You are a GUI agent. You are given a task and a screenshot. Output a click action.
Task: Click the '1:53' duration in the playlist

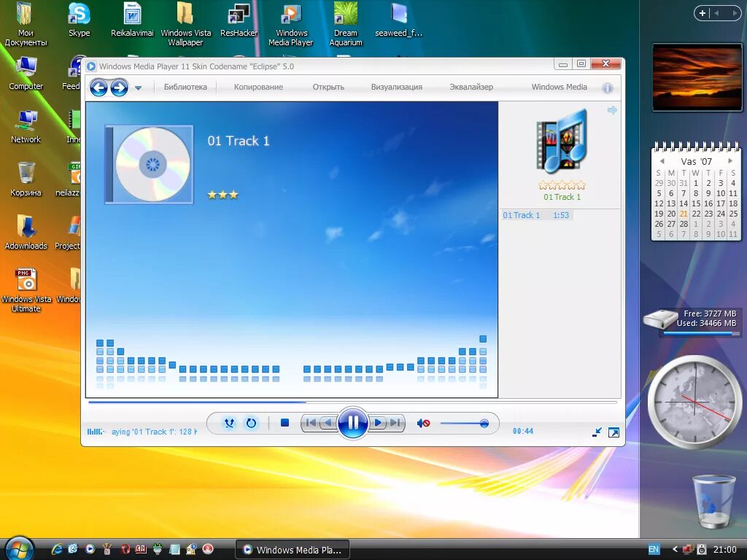point(561,215)
